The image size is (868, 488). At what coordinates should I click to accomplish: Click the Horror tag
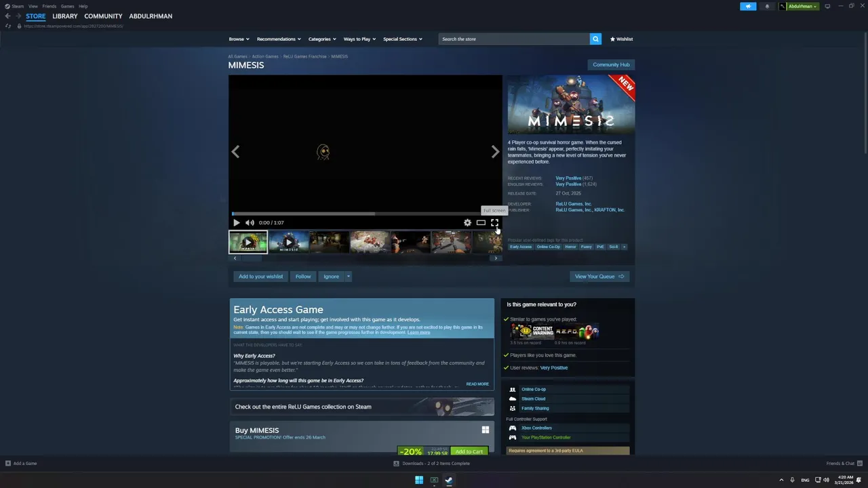(x=570, y=247)
